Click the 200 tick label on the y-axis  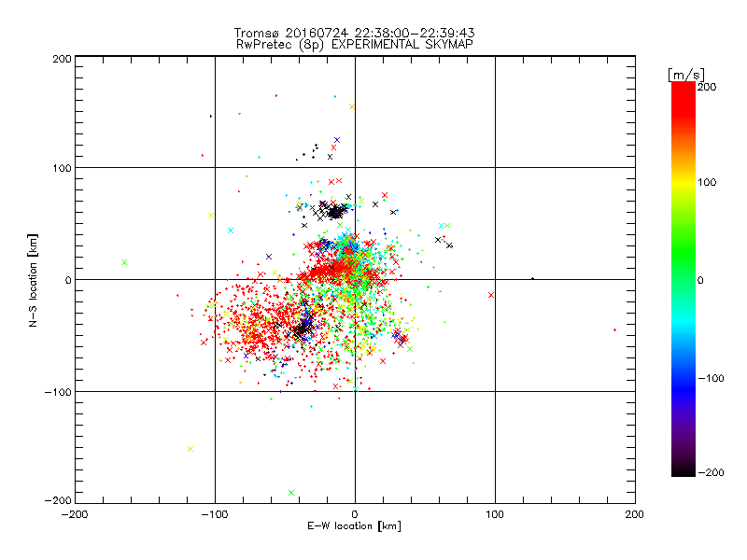point(63,59)
